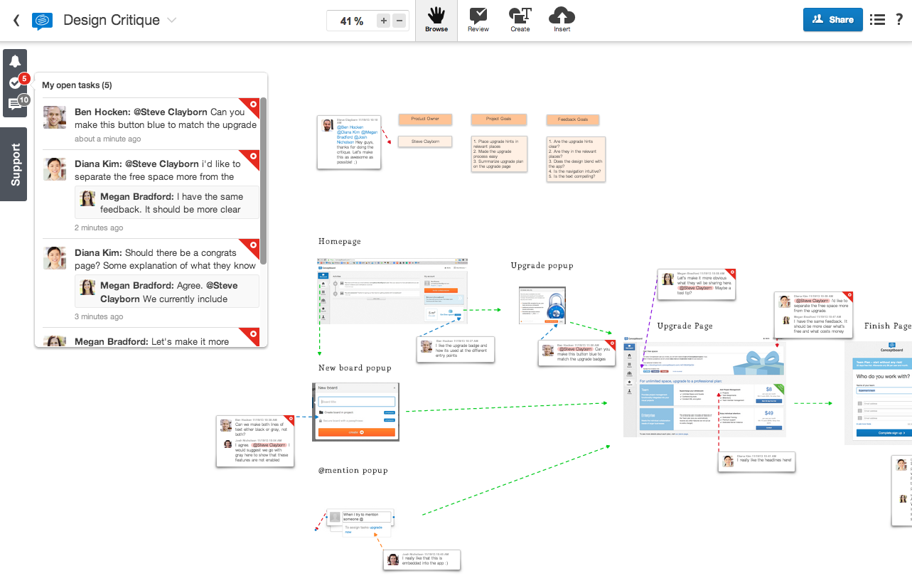Select the Homepage screenshot thumbnail

pos(392,291)
